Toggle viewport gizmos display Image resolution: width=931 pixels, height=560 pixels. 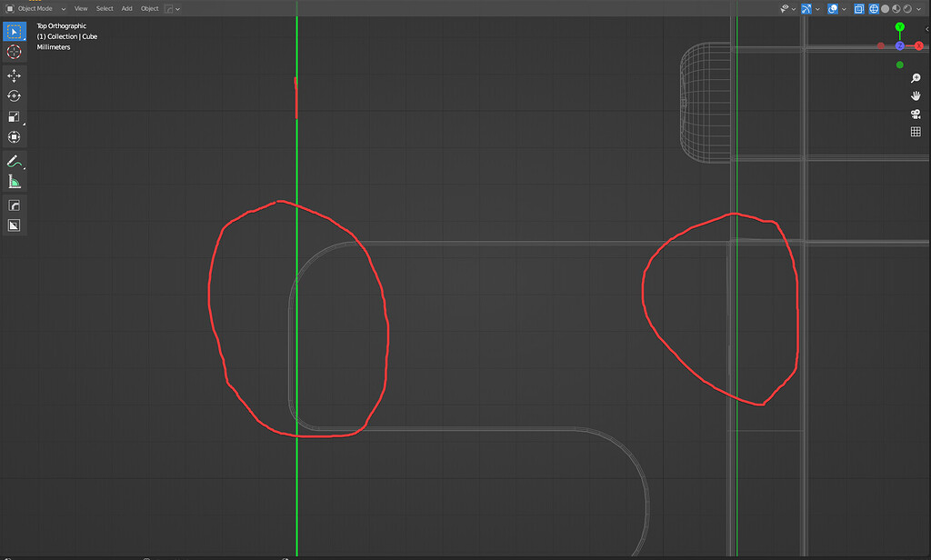[x=806, y=9]
